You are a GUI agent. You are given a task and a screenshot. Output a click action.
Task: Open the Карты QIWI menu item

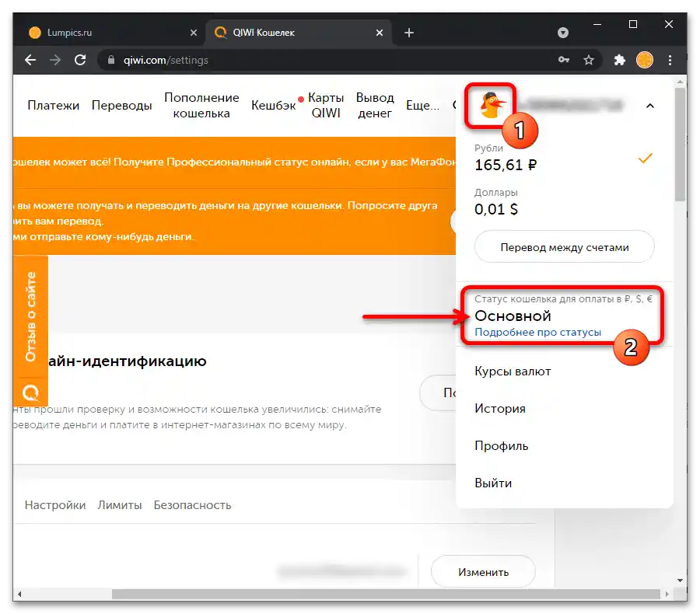(325, 105)
